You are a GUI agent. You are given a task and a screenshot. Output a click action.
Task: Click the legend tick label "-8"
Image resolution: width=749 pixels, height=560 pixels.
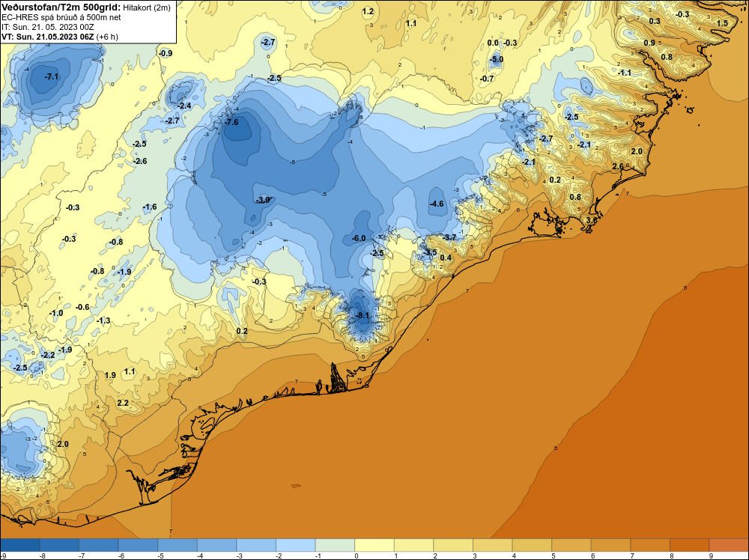click(x=42, y=556)
